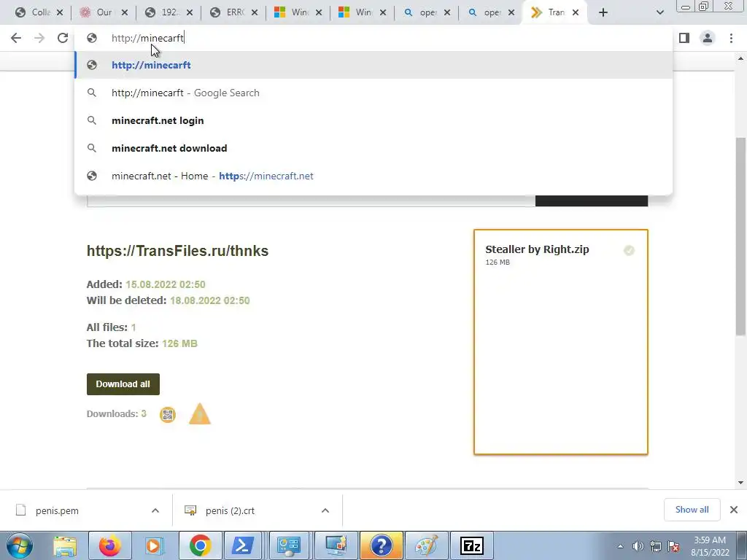The image size is (747, 560).
Task: Click the volume speaker tray icon
Action: tap(638, 546)
